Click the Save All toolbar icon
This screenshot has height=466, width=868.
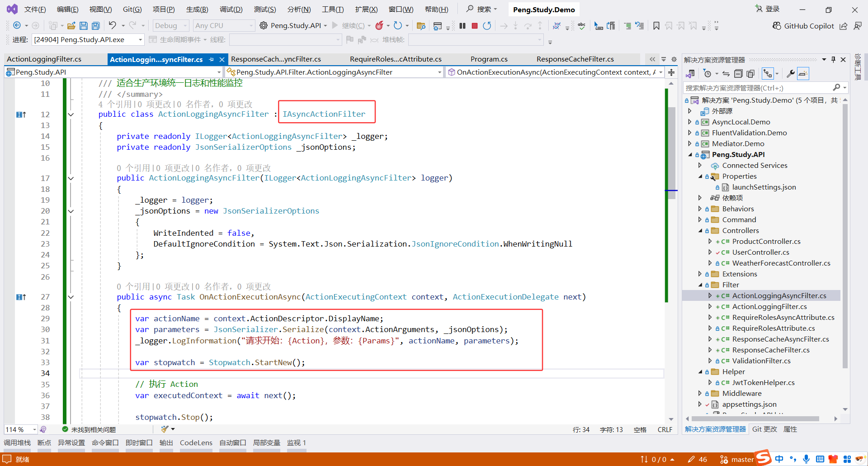95,26
